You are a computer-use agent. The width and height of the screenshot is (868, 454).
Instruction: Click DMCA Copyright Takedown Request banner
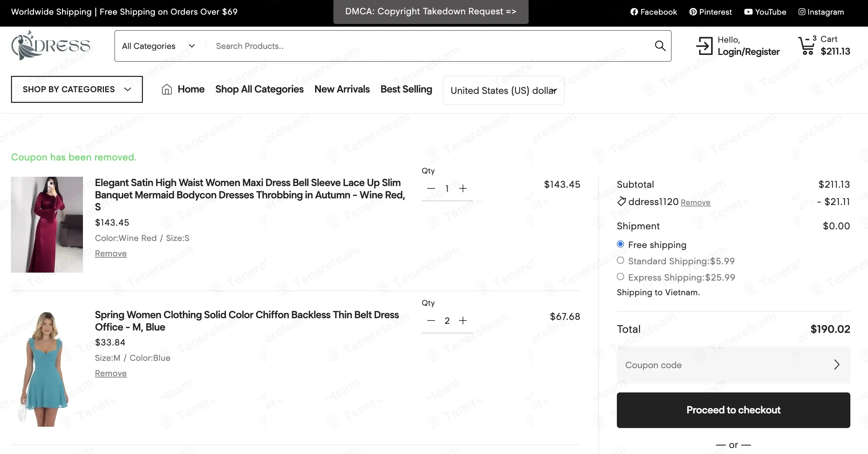[x=431, y=12]
